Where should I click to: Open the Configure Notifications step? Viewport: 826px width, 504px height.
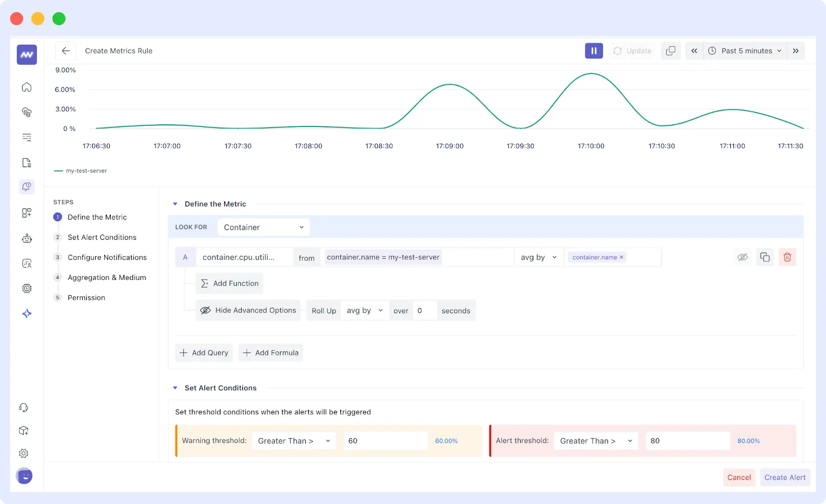[107, 257]
